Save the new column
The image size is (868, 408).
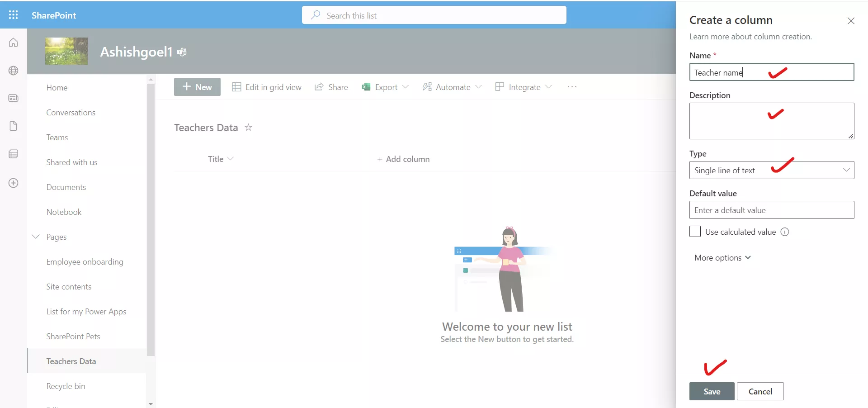tap(711, 391)
